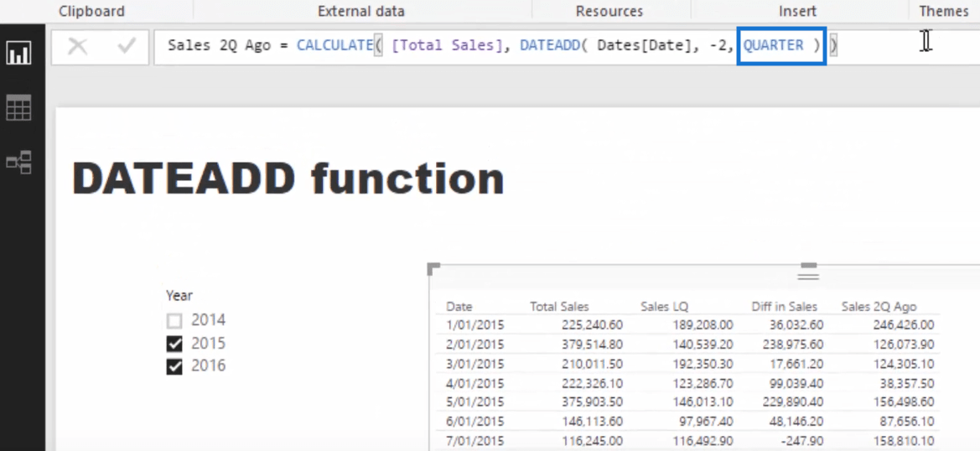980x451 pixels.
Task: Click the External data ribbon group label
Action: pyautogui.click(x=360, y=11)
